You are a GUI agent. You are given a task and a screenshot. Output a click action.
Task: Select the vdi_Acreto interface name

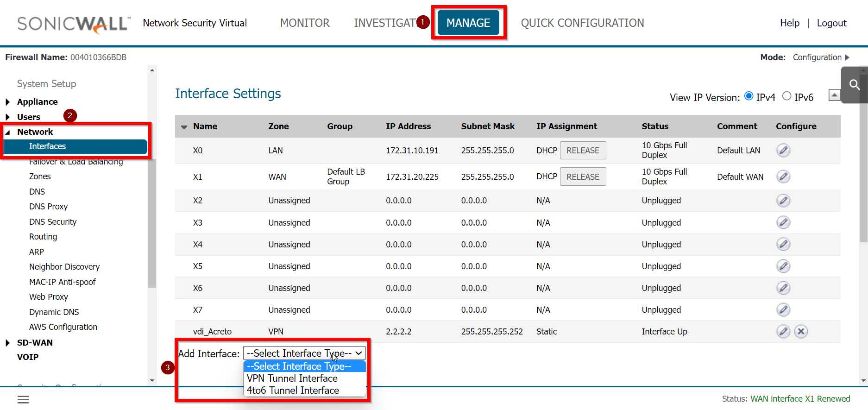pos(212,332)
